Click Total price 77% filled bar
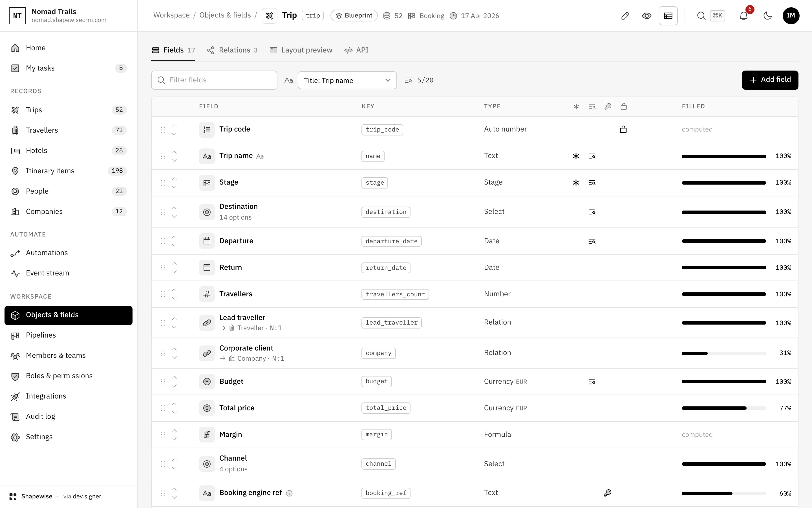The image size is (812, 508). tap(724, 408)
